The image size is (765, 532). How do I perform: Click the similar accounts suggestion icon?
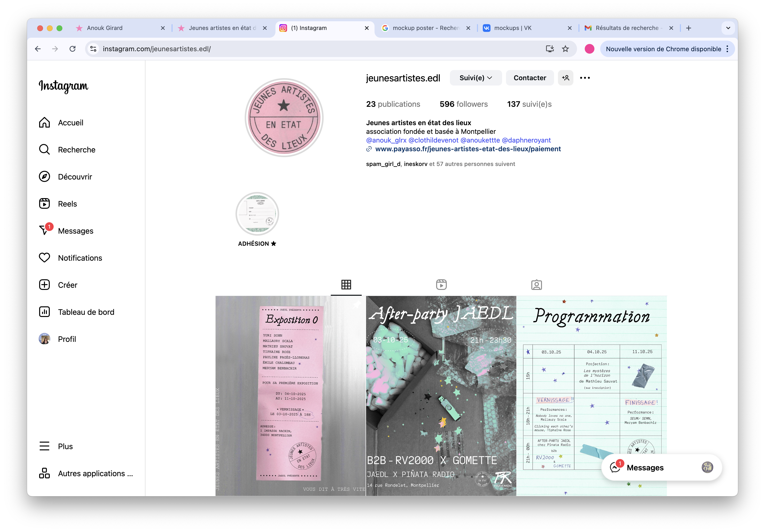point(565,78)
